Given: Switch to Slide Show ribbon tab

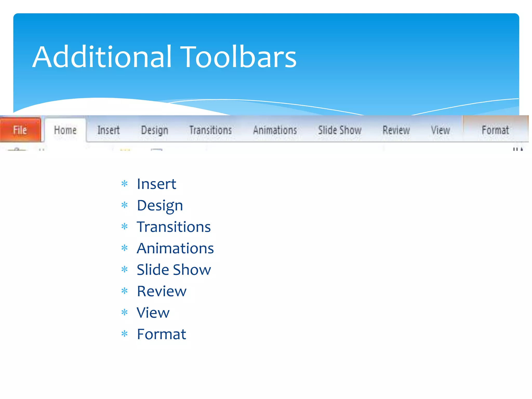Looking at the screenshot, I should [x=340, y=130].
